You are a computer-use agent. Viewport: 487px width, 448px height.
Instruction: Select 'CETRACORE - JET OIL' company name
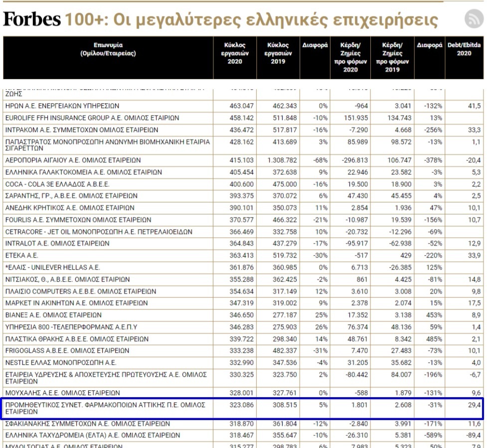point(99,232)
